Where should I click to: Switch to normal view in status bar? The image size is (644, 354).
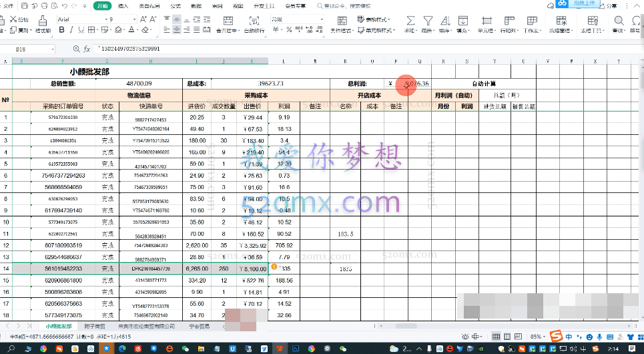click(x=496, y=337)
